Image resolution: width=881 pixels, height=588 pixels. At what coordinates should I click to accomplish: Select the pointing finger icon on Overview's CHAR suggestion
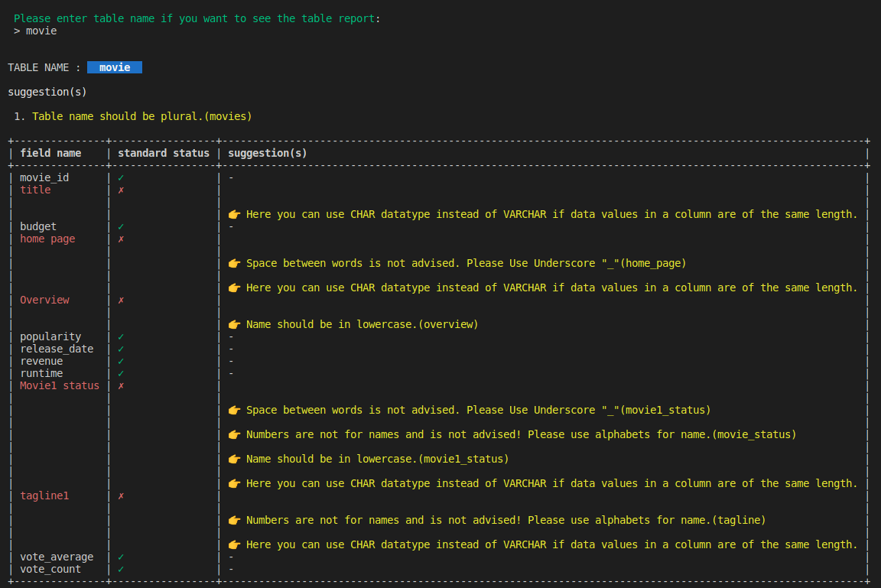[x=234, y=287]
